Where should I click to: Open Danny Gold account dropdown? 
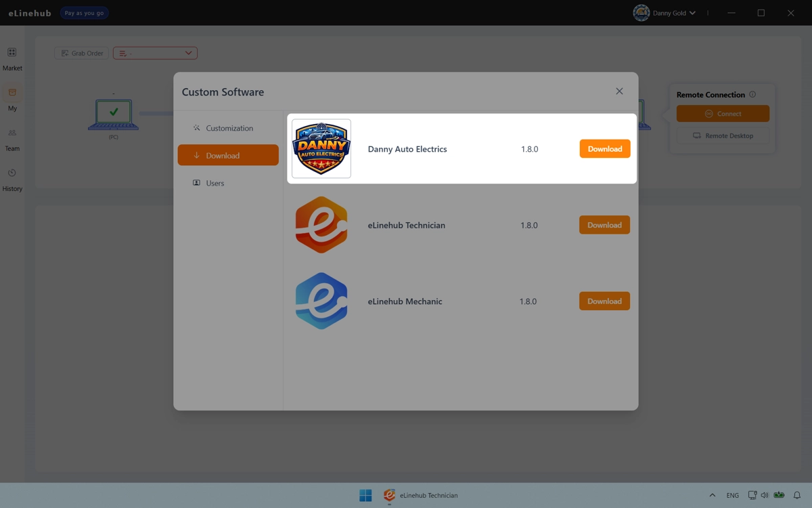(674, 13)
